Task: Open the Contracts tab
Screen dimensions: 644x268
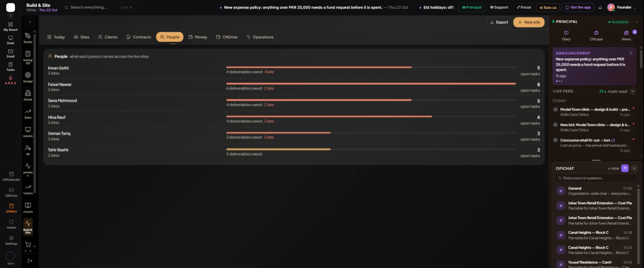Action: click(139, 37)
